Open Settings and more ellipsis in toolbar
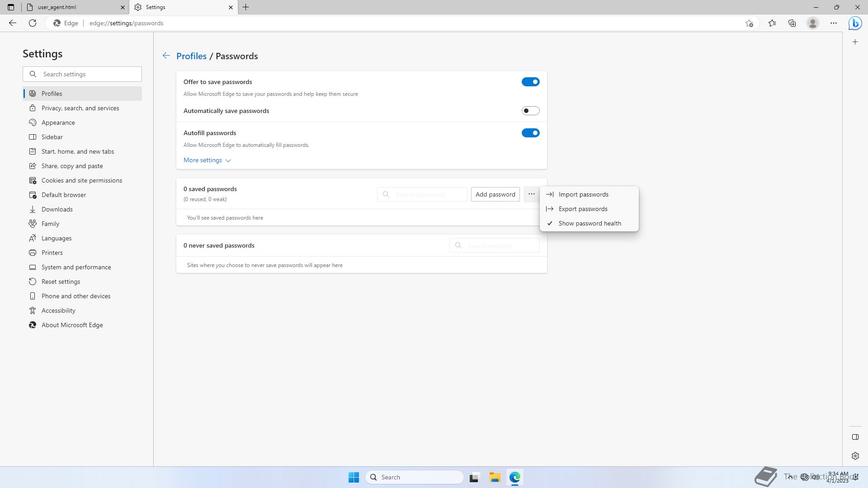 pyautogui.click(x=834, y=23)
